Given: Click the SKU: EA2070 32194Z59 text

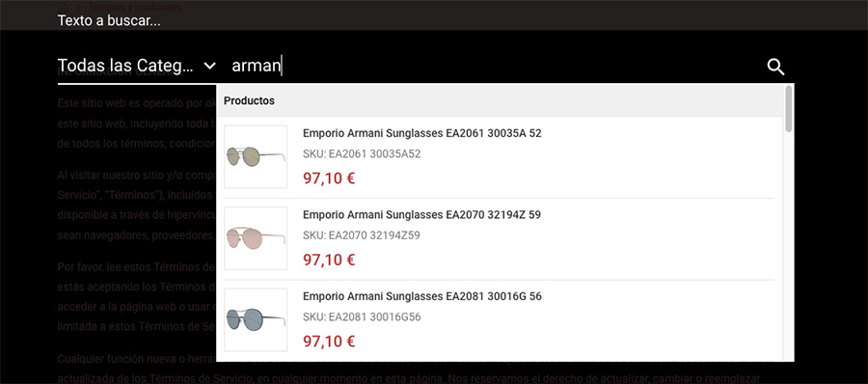Looking at the screenshot, I should 362,235.
